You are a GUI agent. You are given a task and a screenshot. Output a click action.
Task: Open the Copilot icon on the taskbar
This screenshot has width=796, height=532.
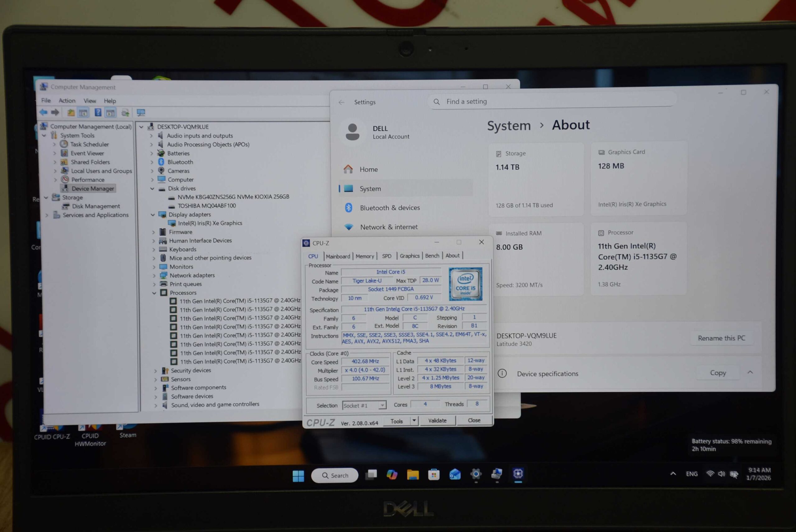pyautogui.click(x=392, y=475)
